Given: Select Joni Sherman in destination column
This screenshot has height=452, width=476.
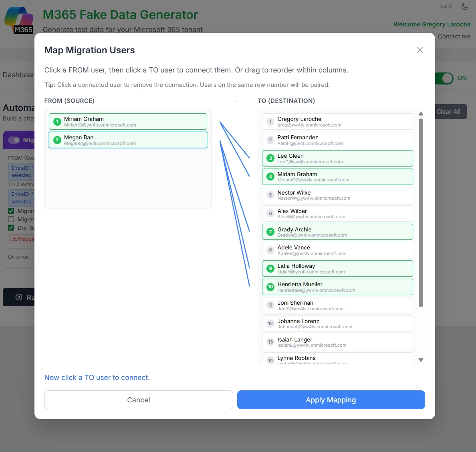Looking at the screenshot, I should 337,305.
